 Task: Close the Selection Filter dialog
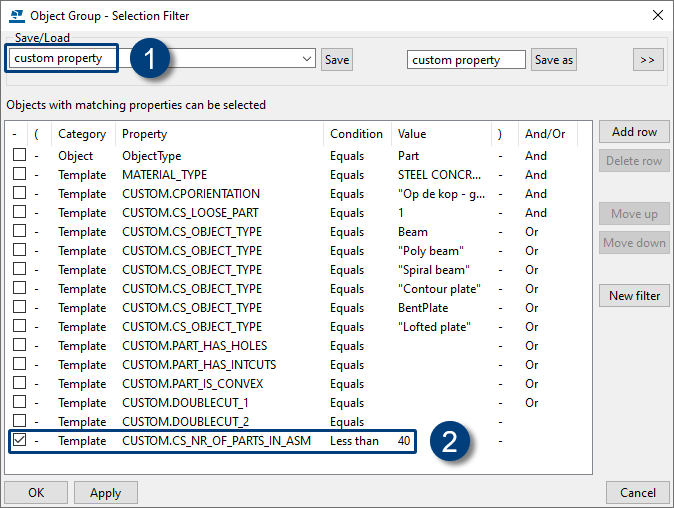[657, 15]
